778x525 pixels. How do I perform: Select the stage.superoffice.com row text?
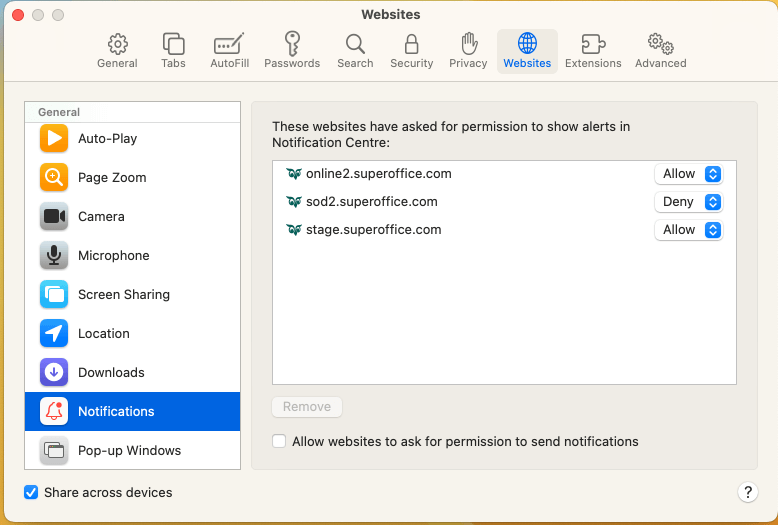374,230
